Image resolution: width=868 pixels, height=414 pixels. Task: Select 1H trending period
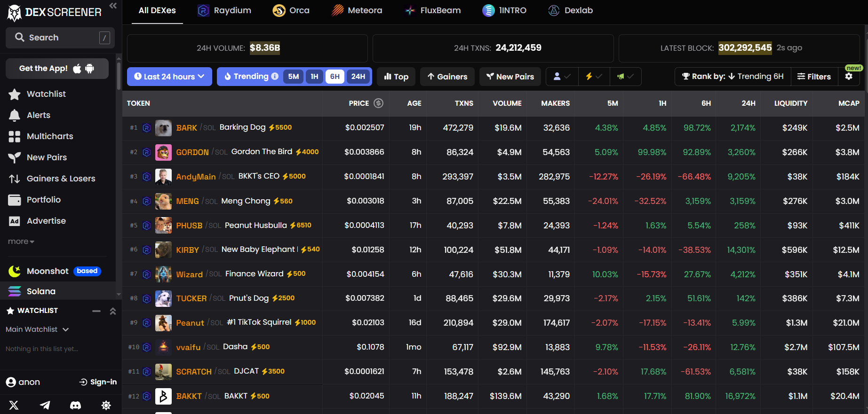(x=315, y=77)
